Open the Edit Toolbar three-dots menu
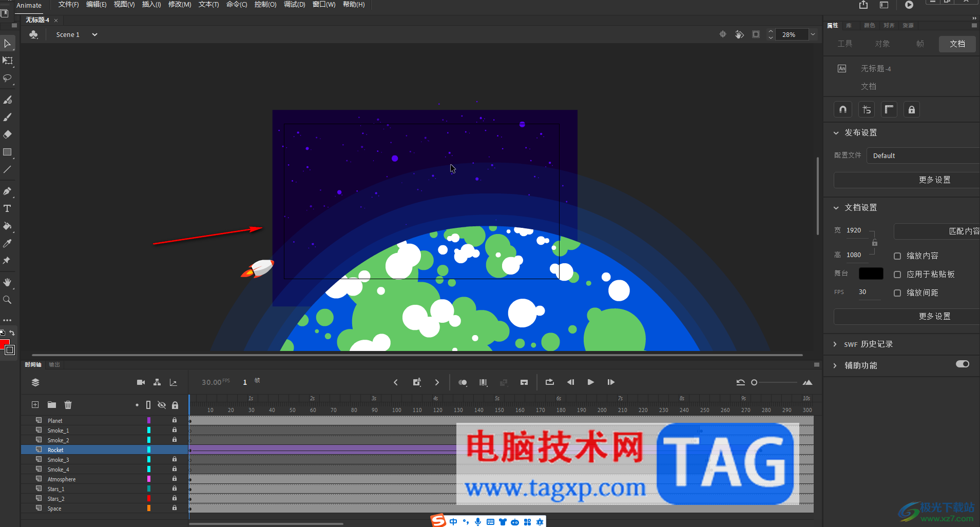 tap(7, 320)
